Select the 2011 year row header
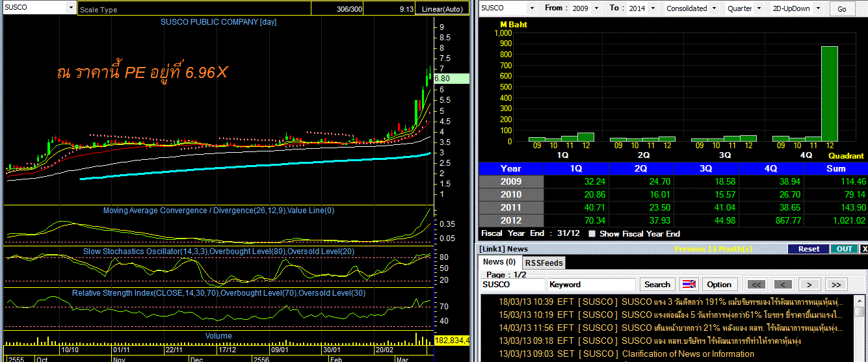This screenshot has width=868, height=362. [x=511, y=207]
